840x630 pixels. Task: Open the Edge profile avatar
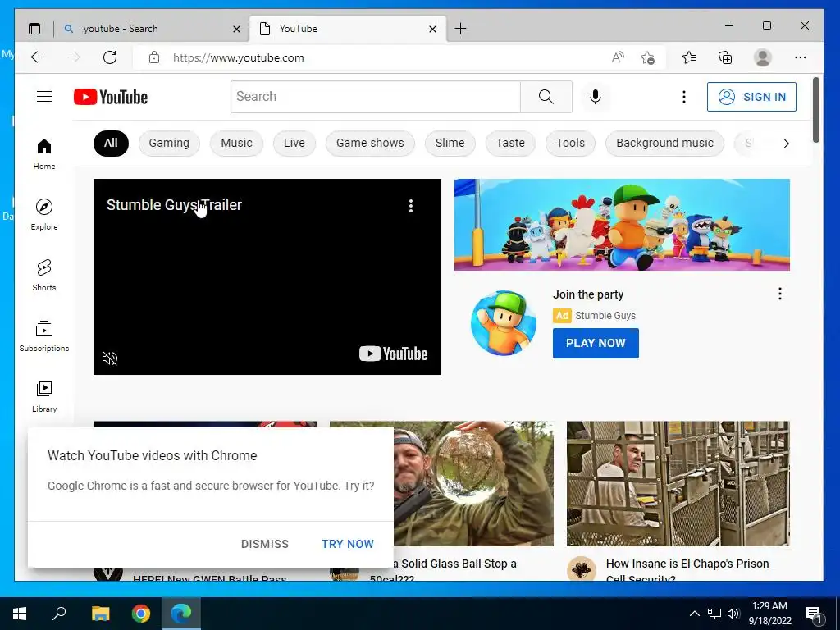tap(762, 57)
